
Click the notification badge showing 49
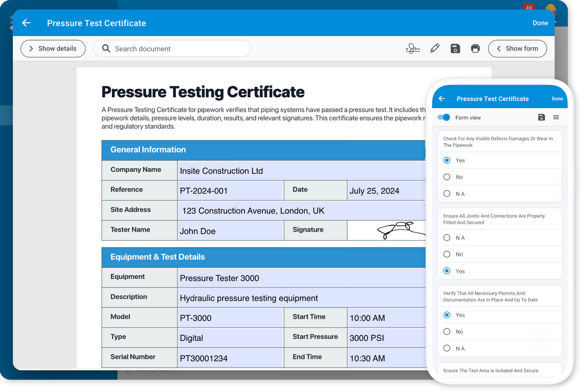529,7
